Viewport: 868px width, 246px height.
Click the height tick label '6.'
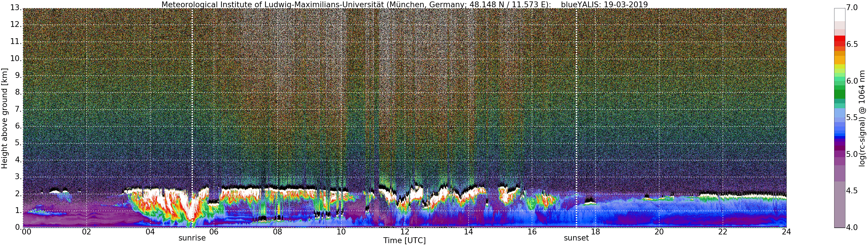[18, 126]
